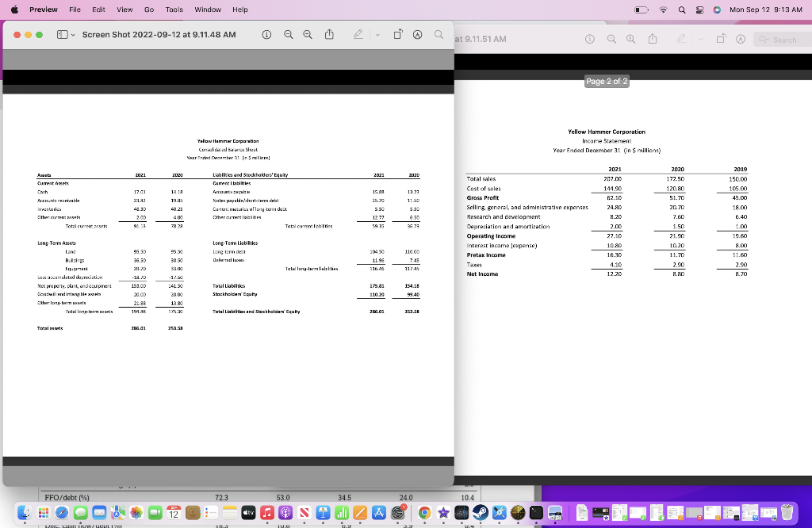Screen dimensions: 812x528
Task: Click the Net Income row label
Action: (x=482, y=274)
